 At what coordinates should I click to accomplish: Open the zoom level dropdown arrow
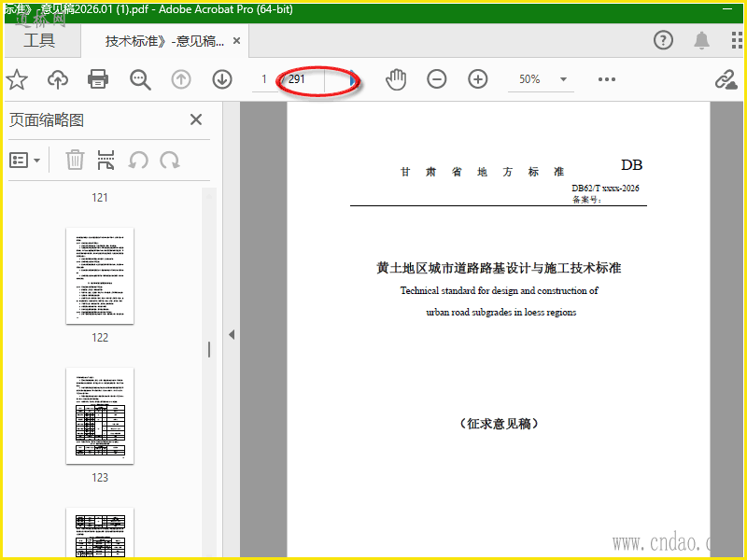click(x=563, y=79)
